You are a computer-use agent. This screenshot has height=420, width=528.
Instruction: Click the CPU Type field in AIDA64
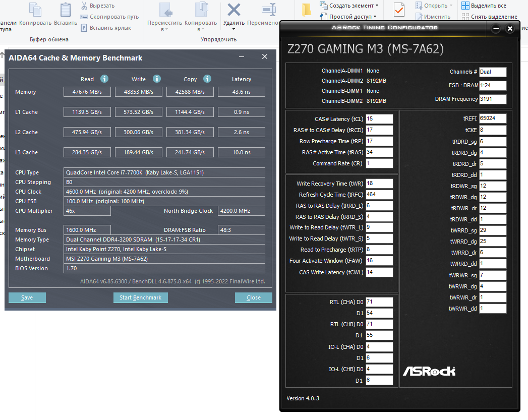pyautogui.click(x=164, y=172)
